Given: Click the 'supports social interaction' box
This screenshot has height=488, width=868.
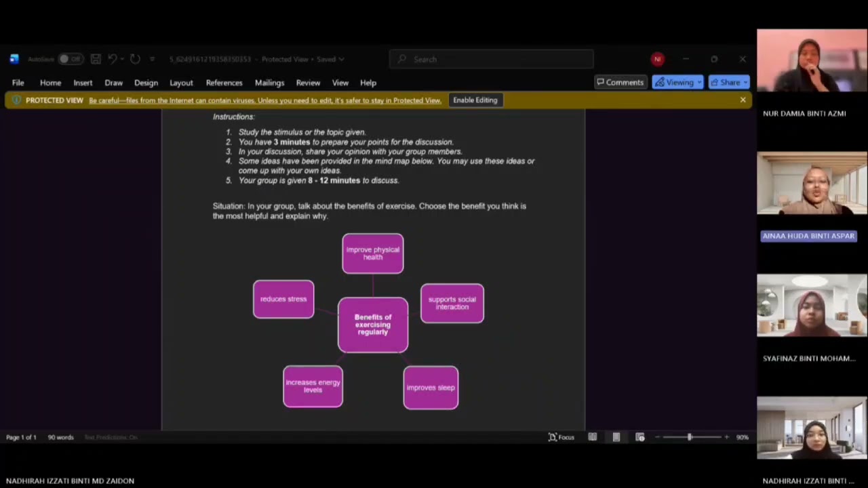Looking at the screenshot, I should coord(452,303).
